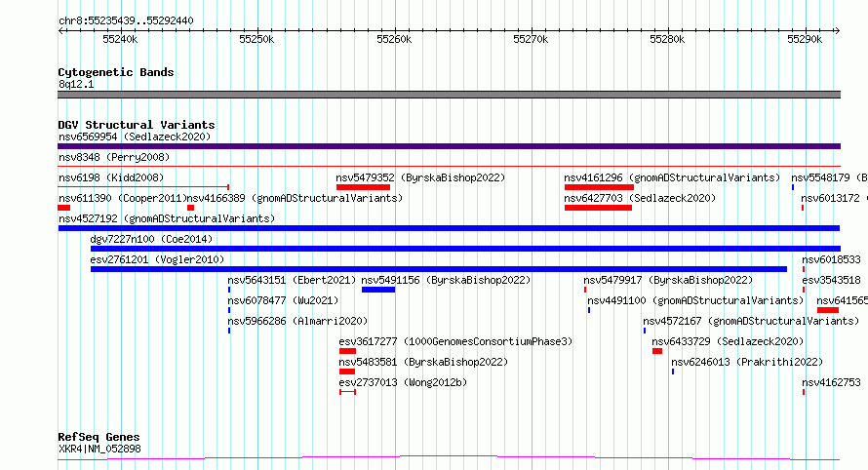Select the esv3543518 variant label
Screen dimensions: 868x470
pos(832,280)
